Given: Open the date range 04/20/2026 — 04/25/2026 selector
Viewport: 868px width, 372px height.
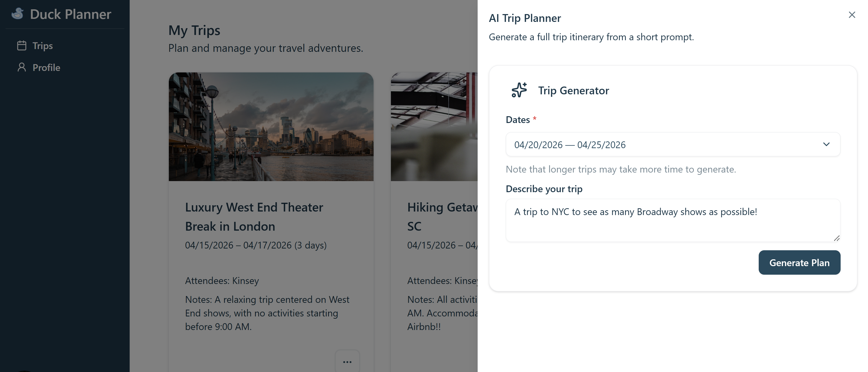Looking at the screenshot, I should tap(673, 144).
